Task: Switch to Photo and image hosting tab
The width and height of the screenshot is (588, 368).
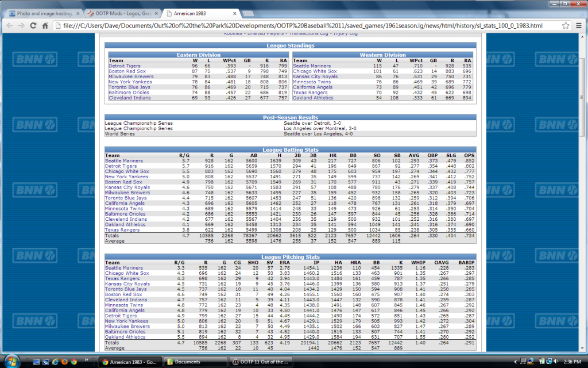Action: (44, 14)
